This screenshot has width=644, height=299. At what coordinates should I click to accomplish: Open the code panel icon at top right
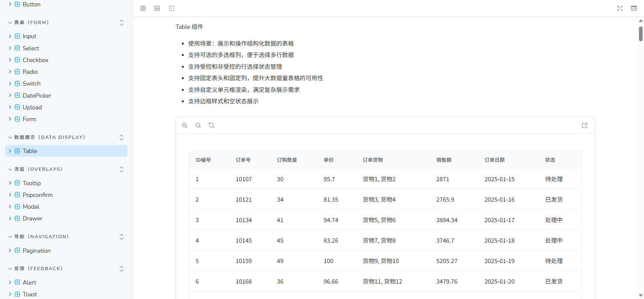634,8
